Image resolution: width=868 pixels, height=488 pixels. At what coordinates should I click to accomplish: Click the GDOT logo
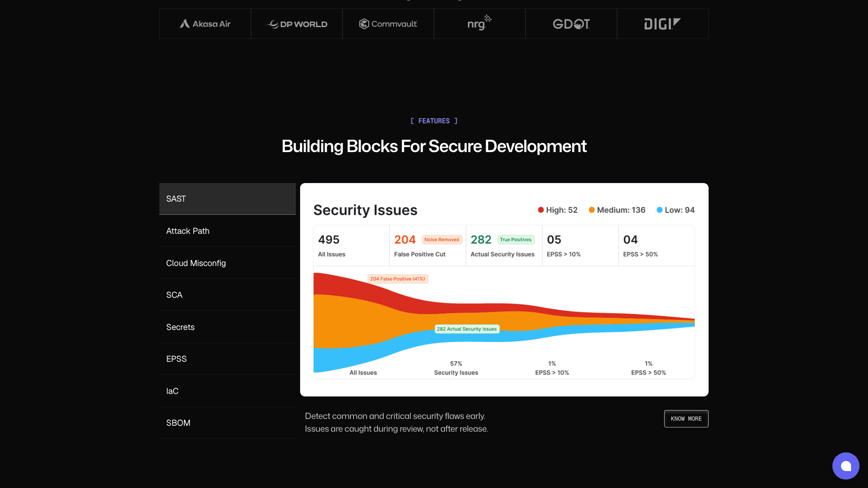571,24
